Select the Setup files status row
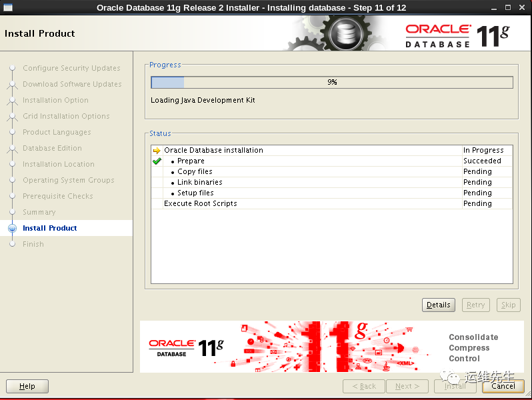This screenshot has width=532, height=400. (332, 193)
